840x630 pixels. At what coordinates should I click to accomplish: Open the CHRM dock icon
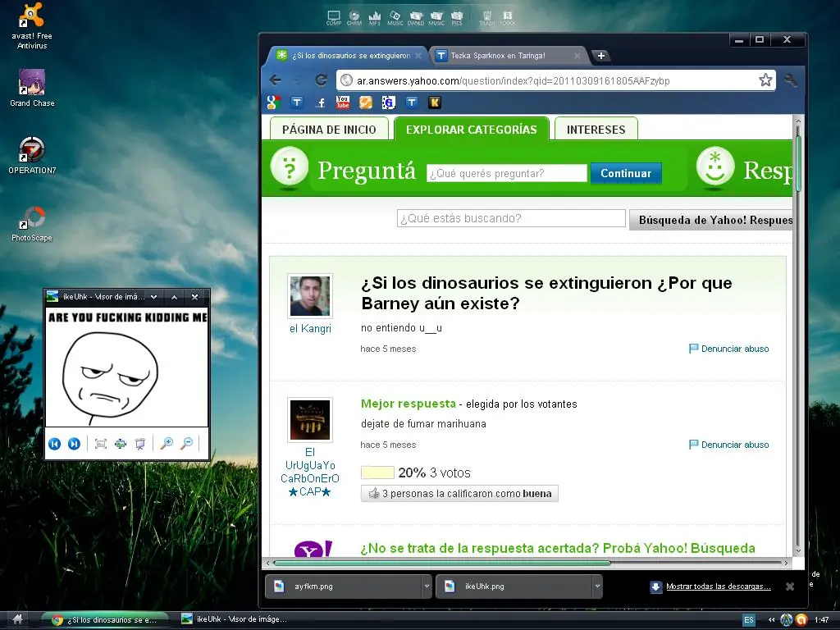pos(354,18)
